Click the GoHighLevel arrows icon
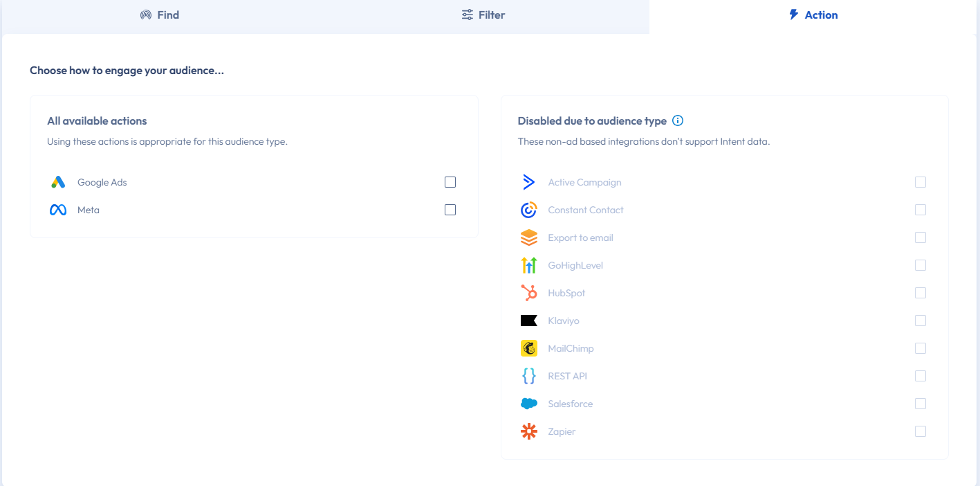 529,265
